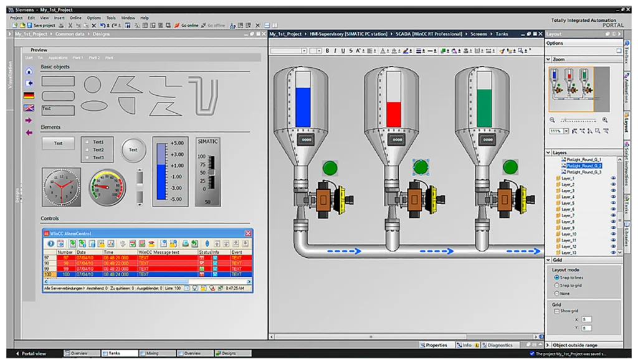
Task: Select the green pilot light on middle tank
Action: click(x=421, y=167)
